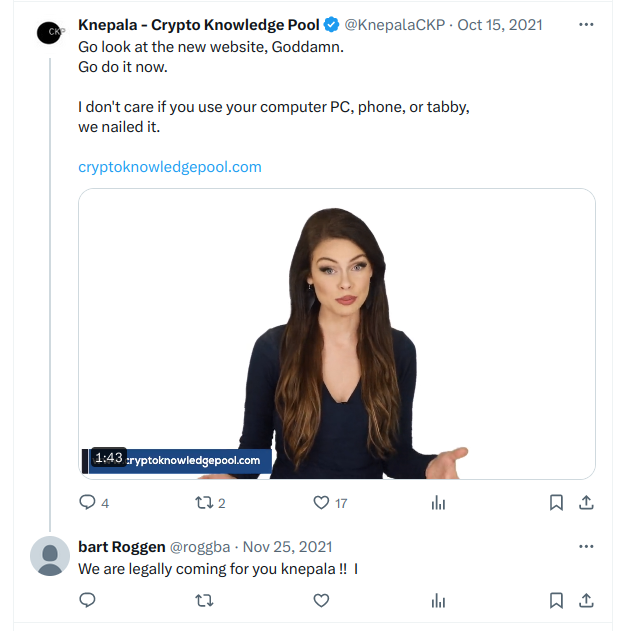The width and height of the screenshot is (637, 631).
Task: View analytics for the Knepala tweet
Action: pyautogui.click(x=438, y=503)
